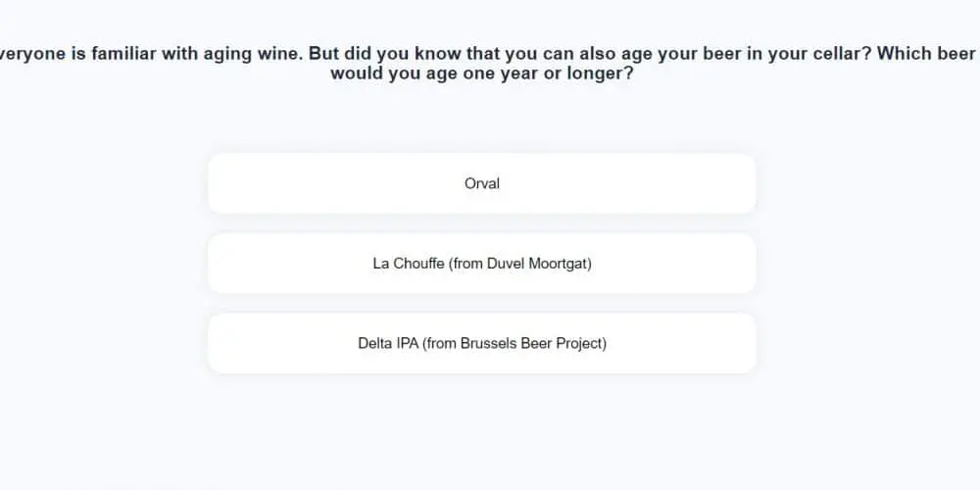Click 'would you age one year or longer?' line
Image resolution: width=980 pixels, height=490 pixels.
point(481,73)
